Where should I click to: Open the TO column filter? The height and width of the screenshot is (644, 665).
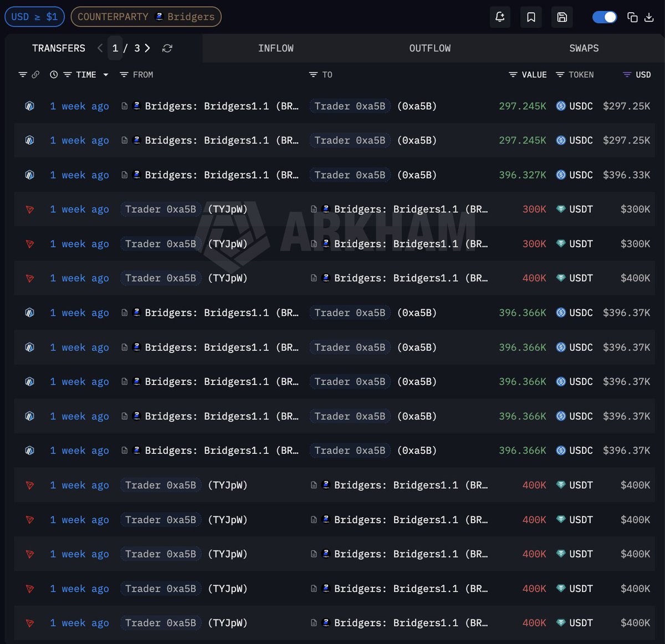click(313, 74)
